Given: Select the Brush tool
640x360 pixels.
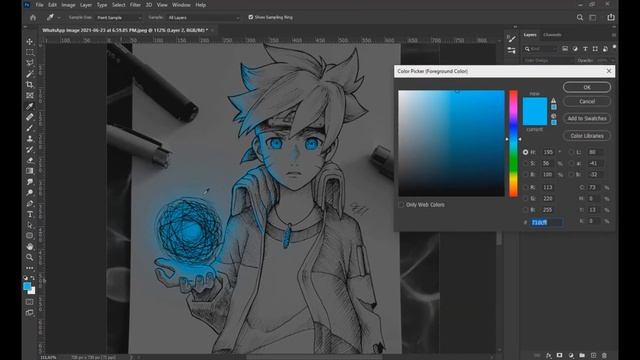Looking at the screenshot, I should 30,128.
